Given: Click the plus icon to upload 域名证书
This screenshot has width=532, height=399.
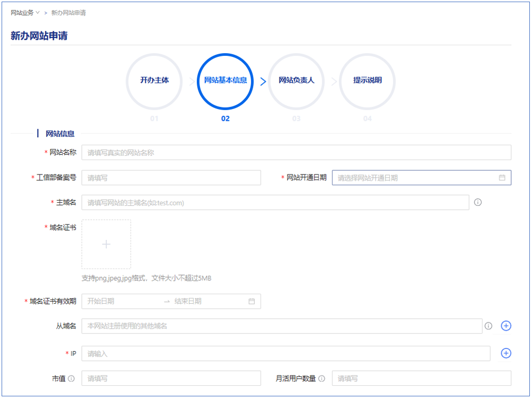Looking at the screenshot, I should (106, 244).
